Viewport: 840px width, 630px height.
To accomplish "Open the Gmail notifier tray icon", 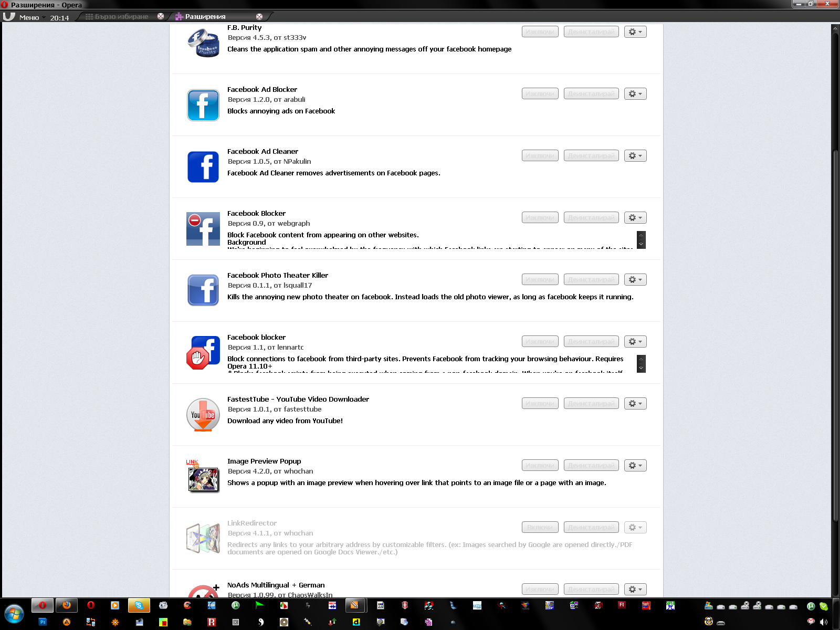I will point(811,622).
